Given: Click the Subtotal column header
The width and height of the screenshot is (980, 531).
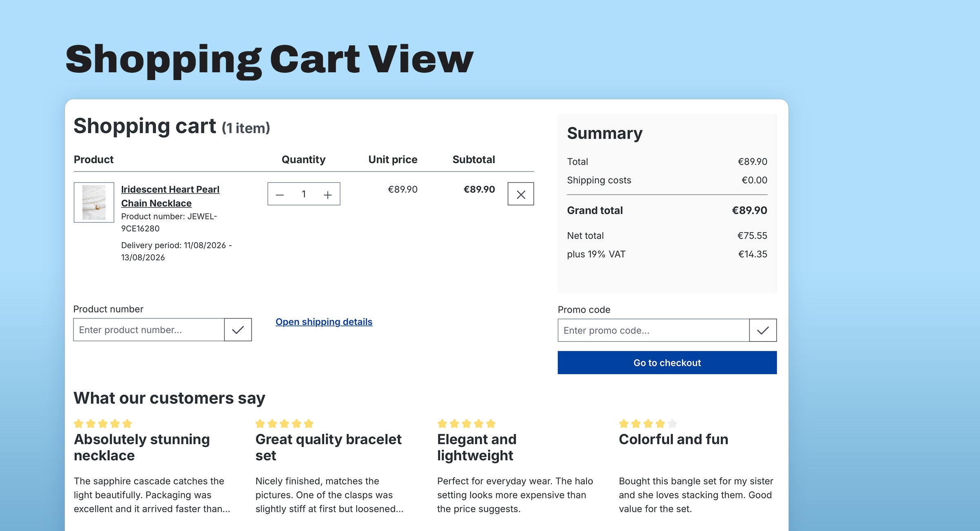Looking at the screenshot, I should pos(474,160).
